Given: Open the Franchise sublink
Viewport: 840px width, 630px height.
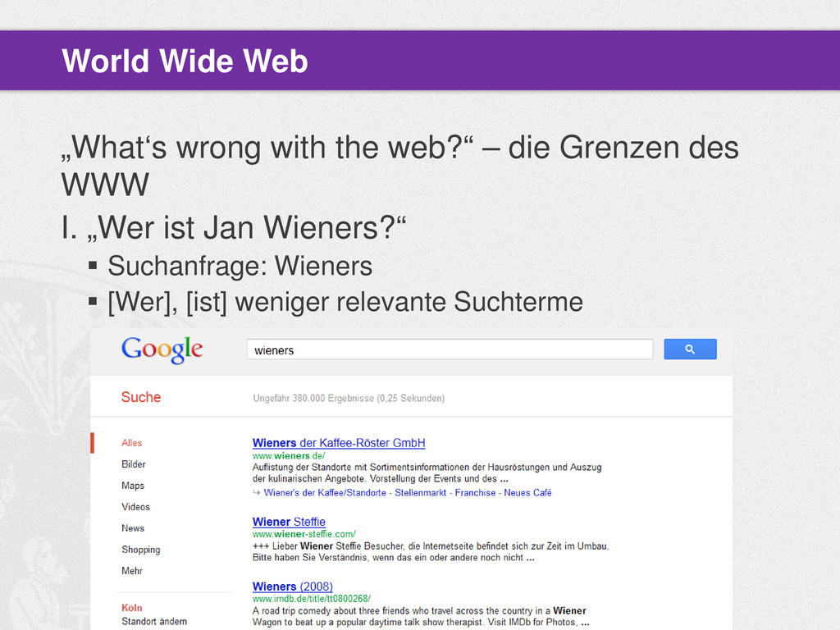Looking at the screenshot, I should coord(475,493).
